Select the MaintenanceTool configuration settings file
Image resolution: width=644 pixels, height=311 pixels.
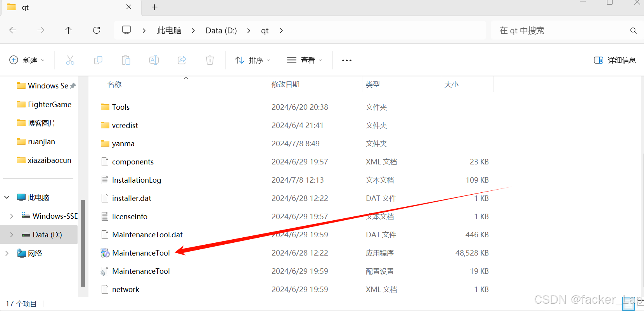pos(141,271)
